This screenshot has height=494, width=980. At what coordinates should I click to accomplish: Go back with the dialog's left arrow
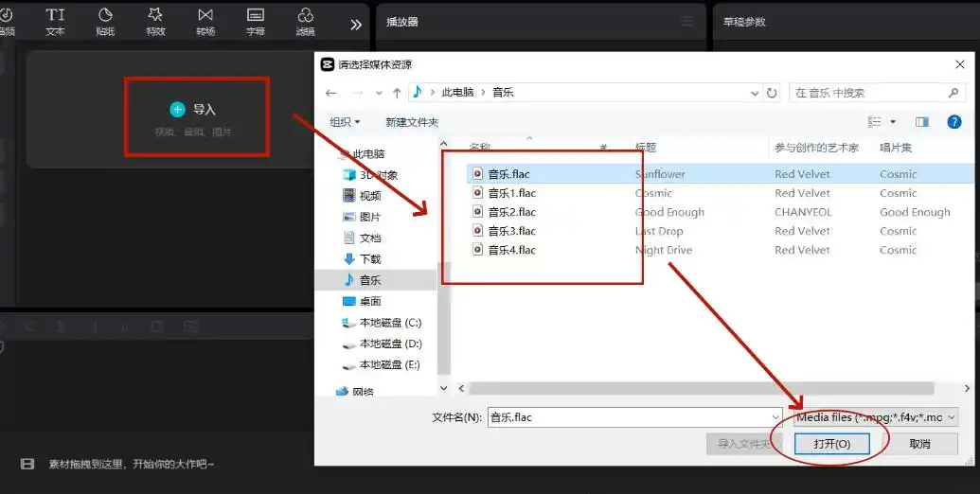(x=331, y=93)
